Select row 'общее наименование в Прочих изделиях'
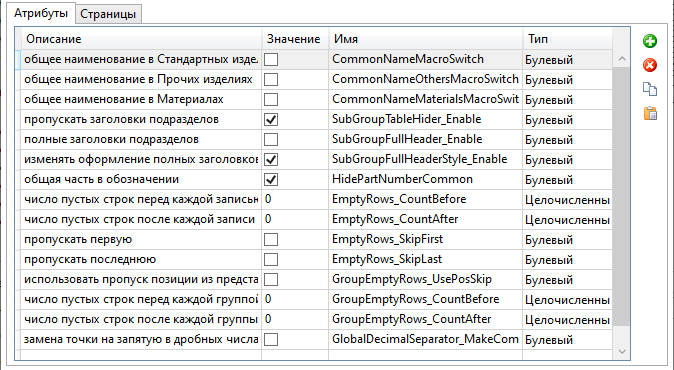The width and height of the screenshot is (674, 370). tap(141, 80)
